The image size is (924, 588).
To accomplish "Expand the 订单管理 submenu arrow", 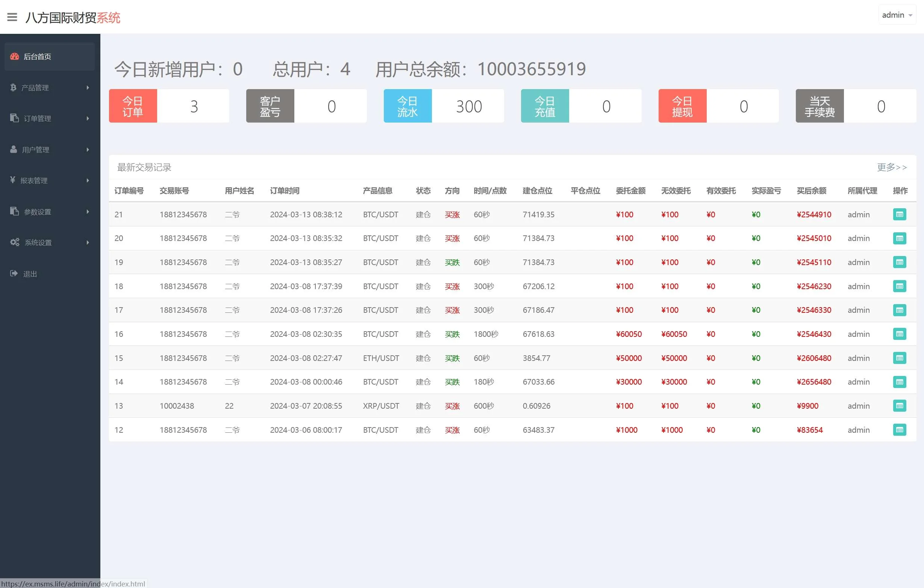I will coord(88,118).
